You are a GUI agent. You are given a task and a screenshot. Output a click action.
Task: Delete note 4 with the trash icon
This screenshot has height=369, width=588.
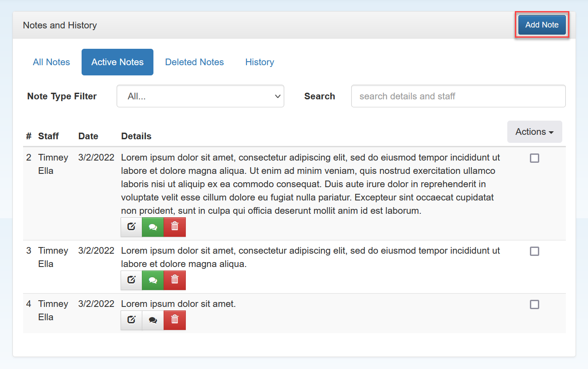pyautogui.click(x=175, y=320)
